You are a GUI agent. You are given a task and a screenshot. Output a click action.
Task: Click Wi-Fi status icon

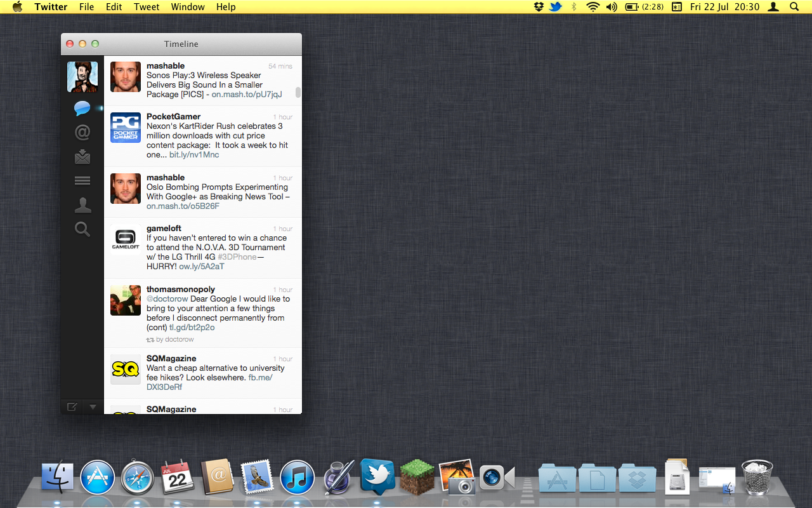[593, 7]
